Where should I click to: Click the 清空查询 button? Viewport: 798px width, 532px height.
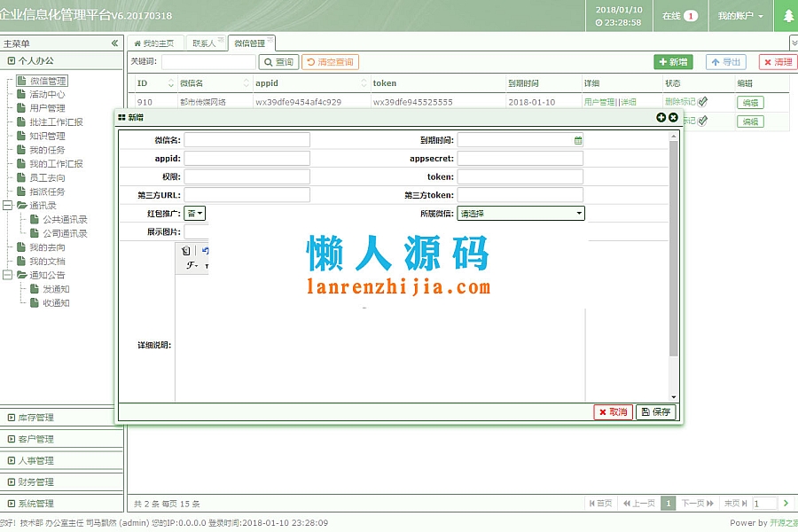pyautogui.click(x=331, y=62)
